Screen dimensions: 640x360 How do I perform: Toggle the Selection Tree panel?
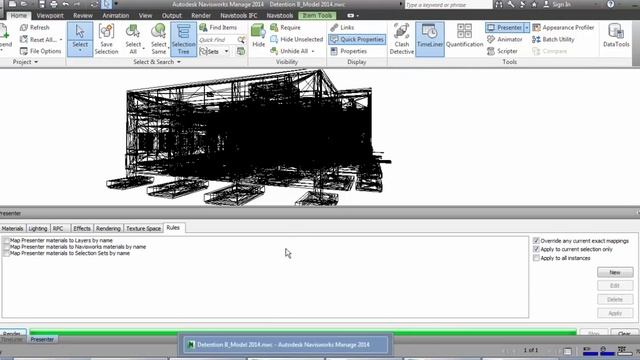[x=183, y=39]
